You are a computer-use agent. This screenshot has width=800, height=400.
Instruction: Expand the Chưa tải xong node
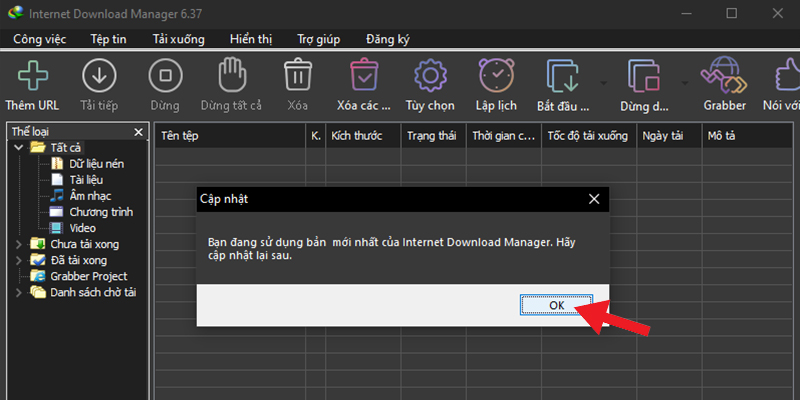[x=19, y=244]
